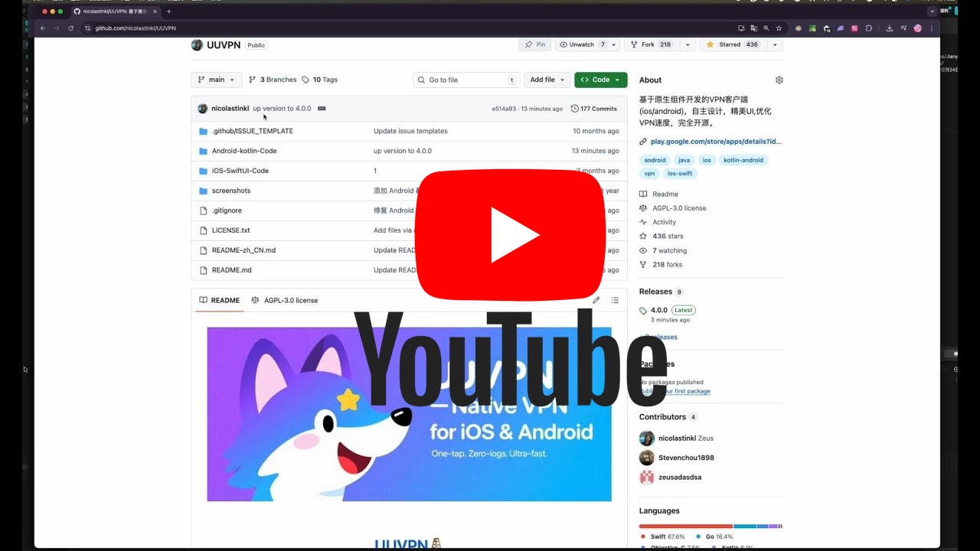The image size is (980, 551).
Task: Open the 3 Branches link
Action: click(x=273, y=80)
